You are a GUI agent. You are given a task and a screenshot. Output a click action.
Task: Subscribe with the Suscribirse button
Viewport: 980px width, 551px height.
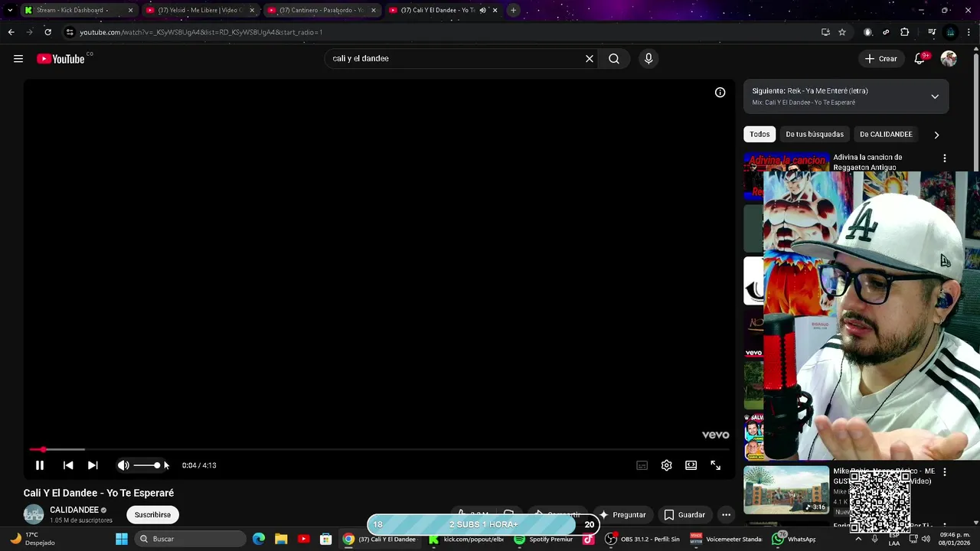152,515
